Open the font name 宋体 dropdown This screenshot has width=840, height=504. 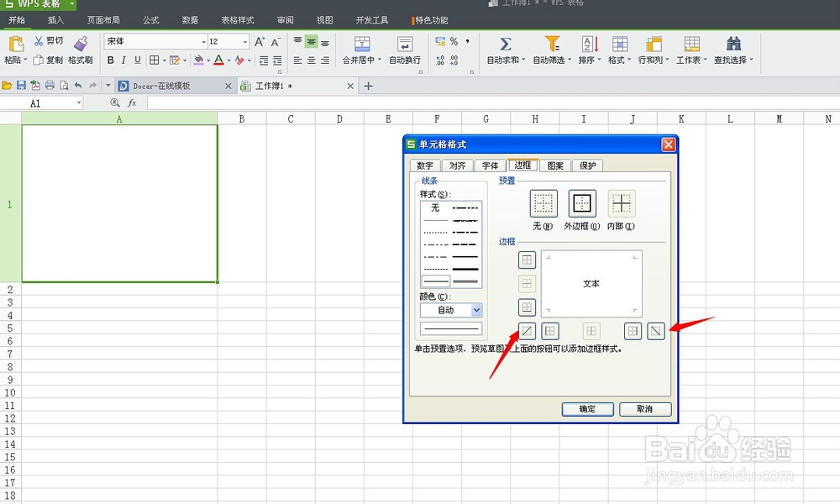(203, 42)
